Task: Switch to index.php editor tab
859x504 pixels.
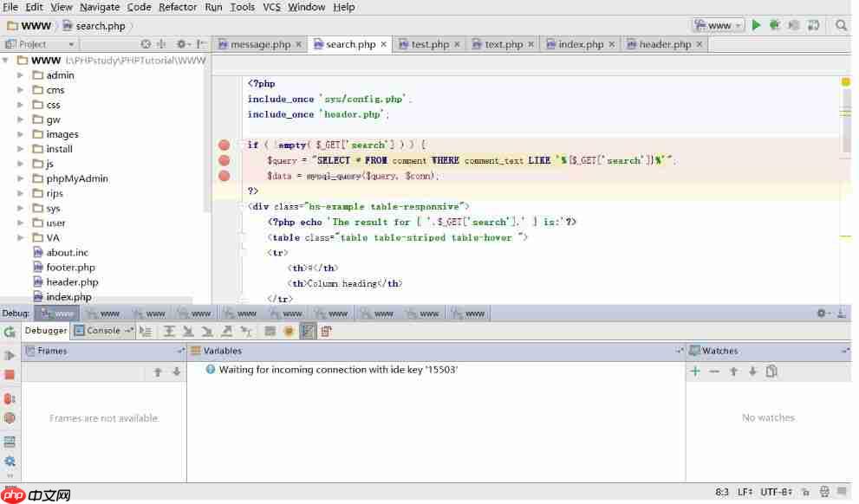Action: (581, 44)
